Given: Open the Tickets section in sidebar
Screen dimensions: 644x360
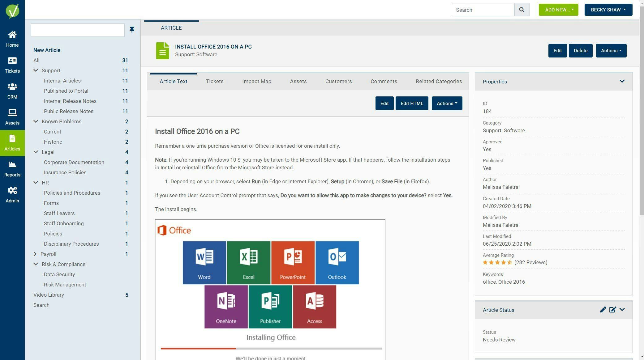Looking at the screenshot, I should click(12, 65).
